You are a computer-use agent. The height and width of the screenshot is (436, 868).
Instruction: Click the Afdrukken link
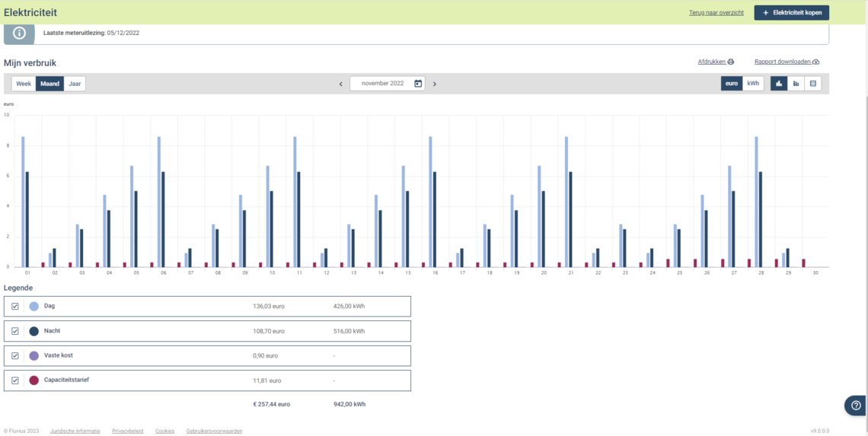pos(711,62)
